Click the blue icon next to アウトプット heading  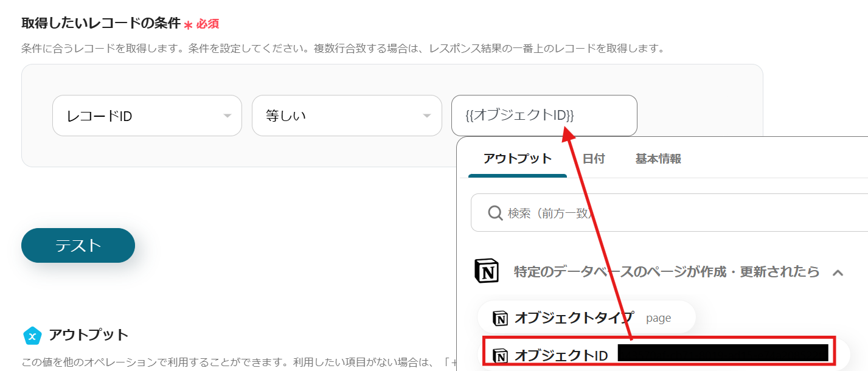point(32,335)
